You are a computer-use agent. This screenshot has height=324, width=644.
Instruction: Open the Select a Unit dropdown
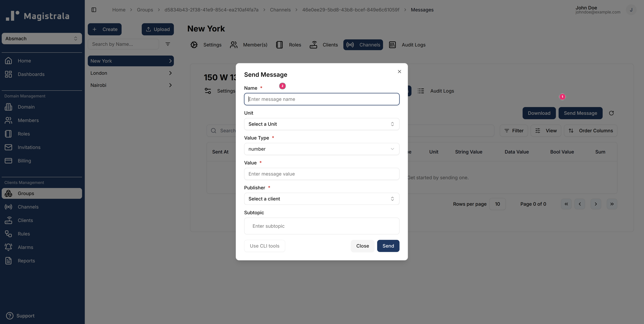point(321,124)
